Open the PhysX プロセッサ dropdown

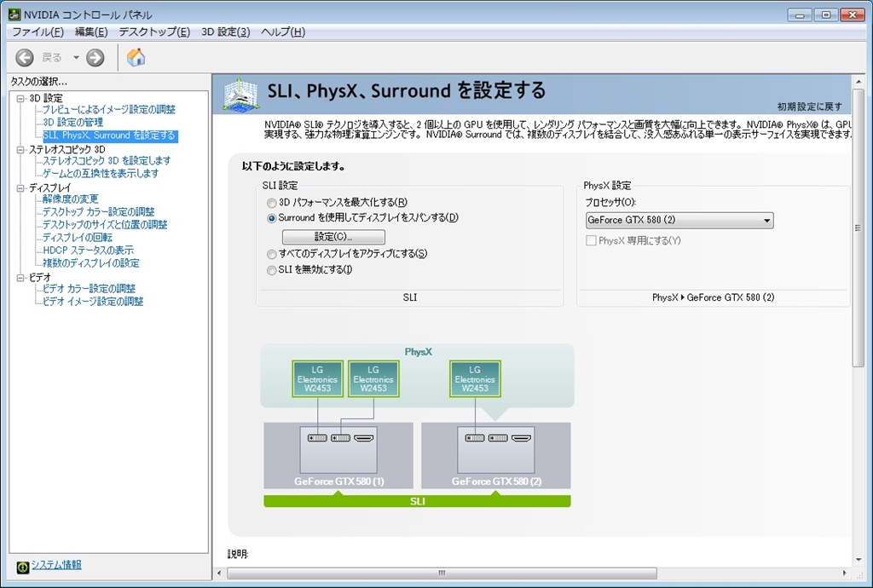(x=679, y=221)
